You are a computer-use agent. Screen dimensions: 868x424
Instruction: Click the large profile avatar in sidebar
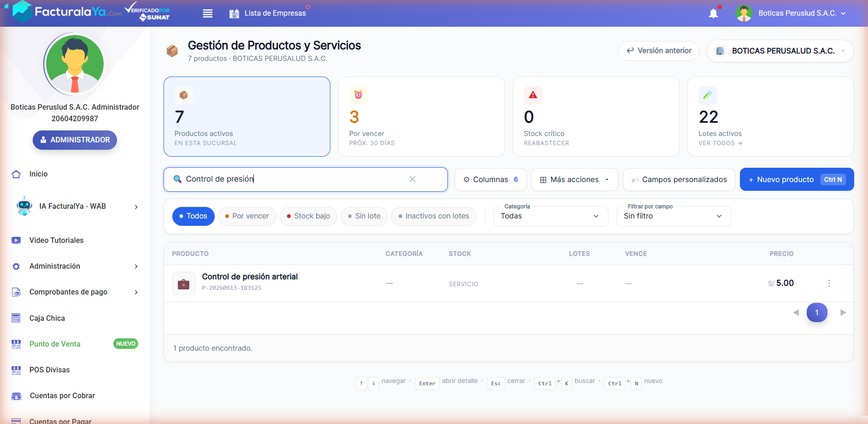pos(75,64)
